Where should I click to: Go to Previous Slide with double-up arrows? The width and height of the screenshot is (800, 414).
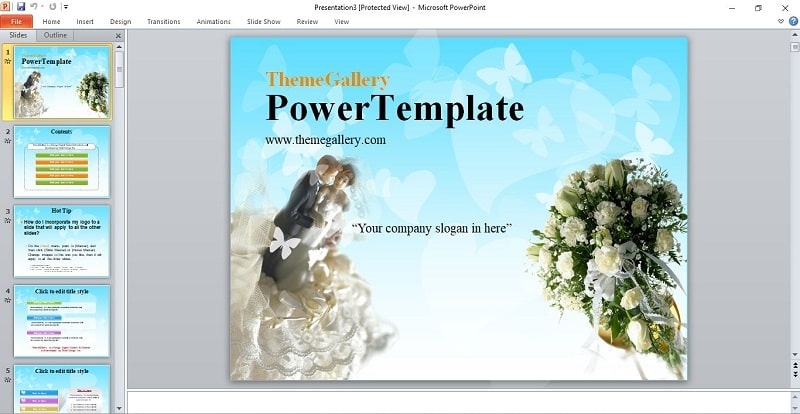coord(795,365)
